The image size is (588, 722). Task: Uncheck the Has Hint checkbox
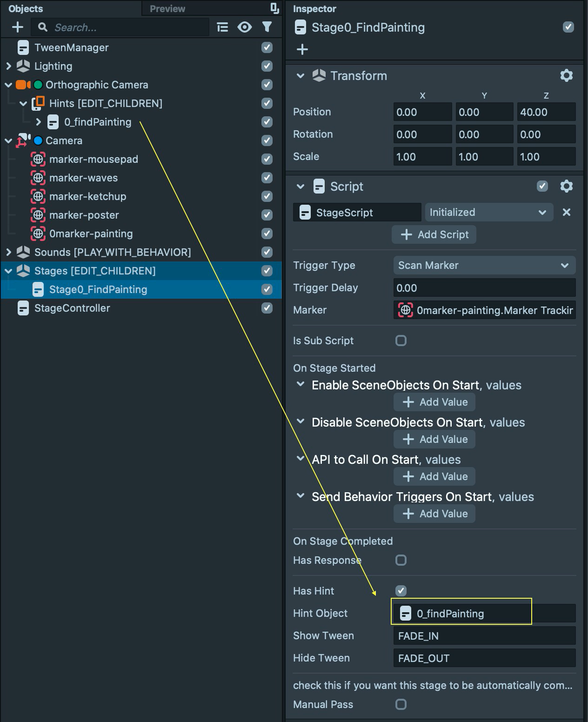click(x=401, y=591)
